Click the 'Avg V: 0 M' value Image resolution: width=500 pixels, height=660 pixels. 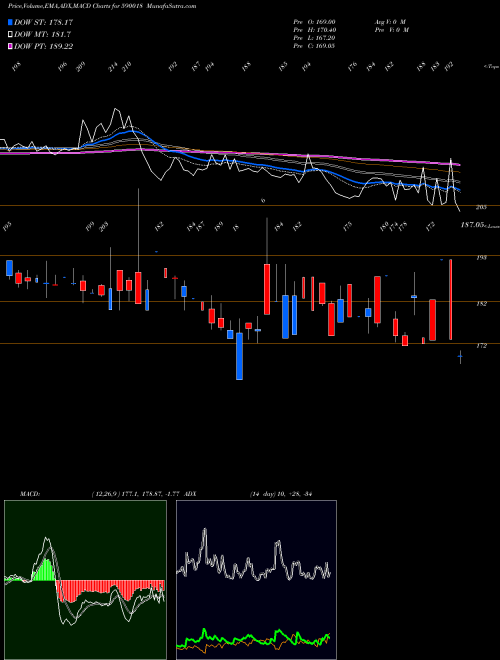click(x=390, y=21)
